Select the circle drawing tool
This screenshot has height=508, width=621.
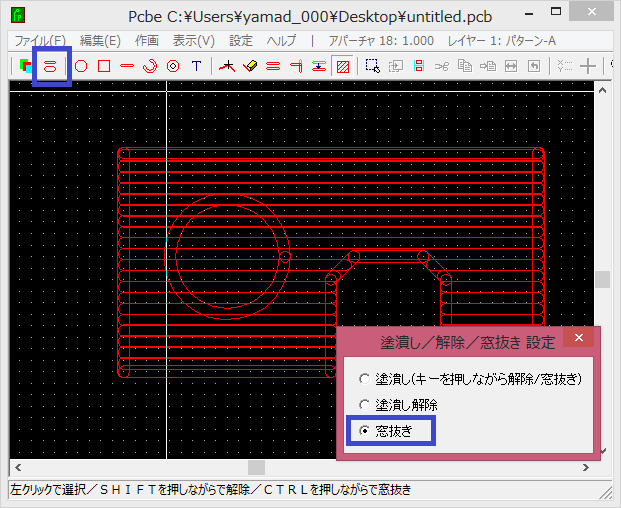81,66
